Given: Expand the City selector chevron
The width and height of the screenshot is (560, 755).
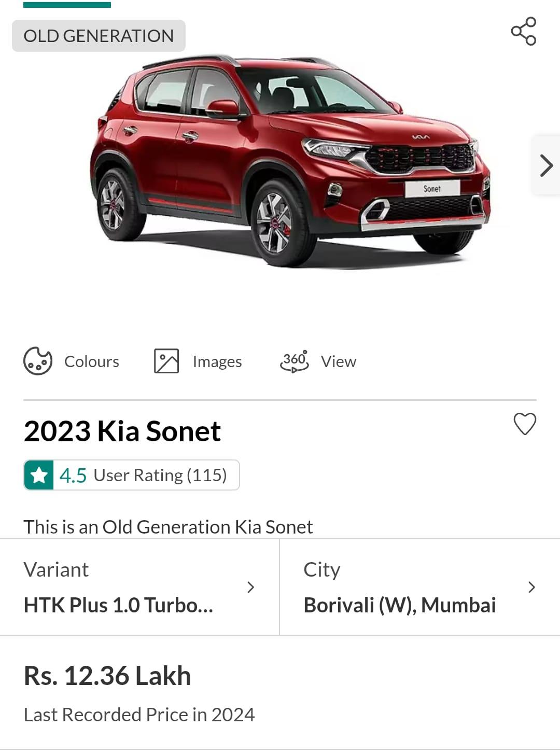Looking at the screenshot, I should click(531, 587).
